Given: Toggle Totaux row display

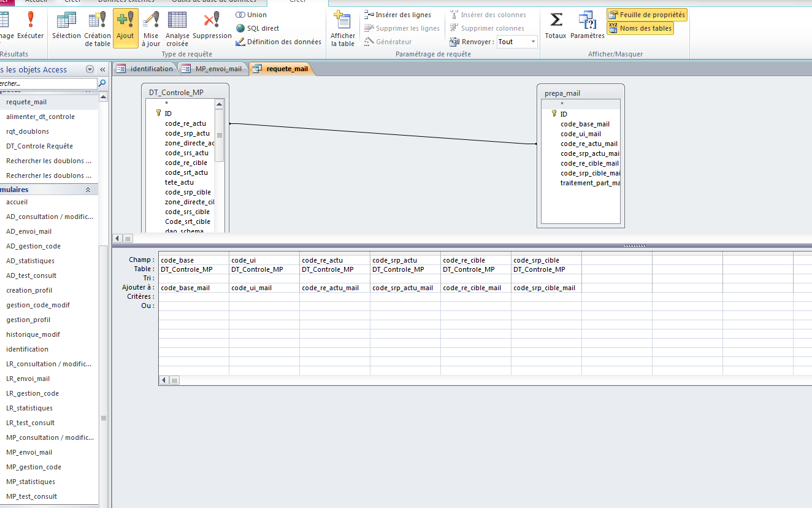Looking at the screenshot, I should pos(556,26).
